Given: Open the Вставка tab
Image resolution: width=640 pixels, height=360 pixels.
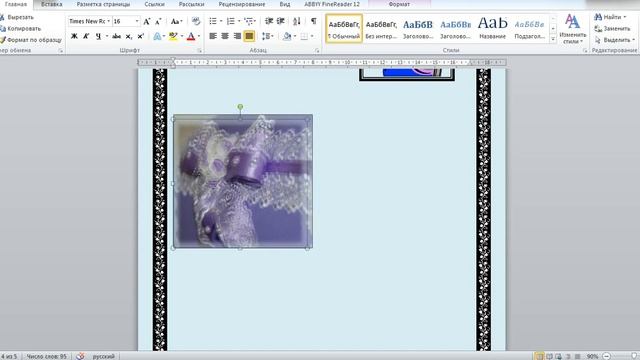Looking at the screenshot, I should coord(51,4).
